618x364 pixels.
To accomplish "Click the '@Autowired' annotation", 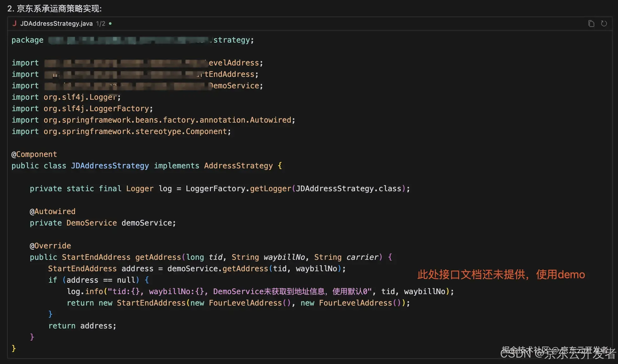I will (52, 212).
